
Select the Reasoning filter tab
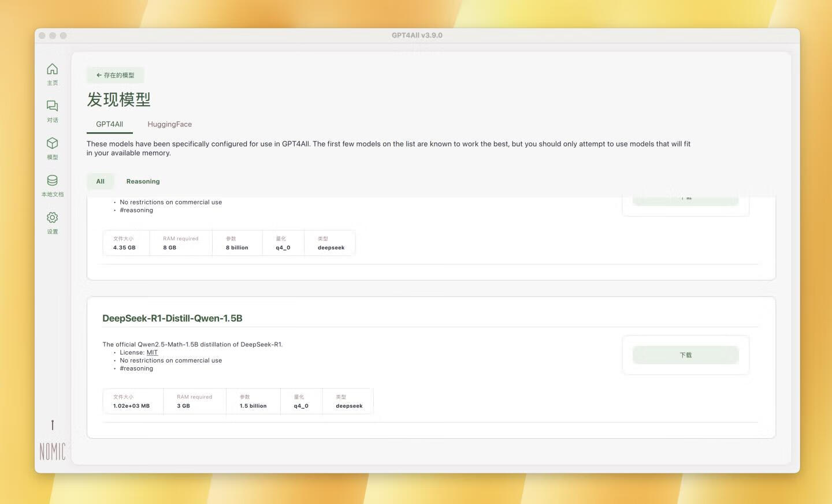click(143, 181)
